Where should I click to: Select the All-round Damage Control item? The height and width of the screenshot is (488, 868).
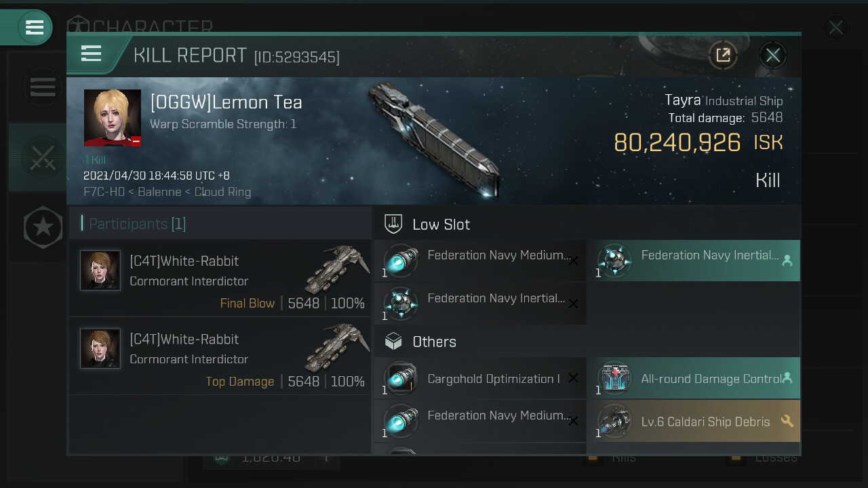(693, 379)
